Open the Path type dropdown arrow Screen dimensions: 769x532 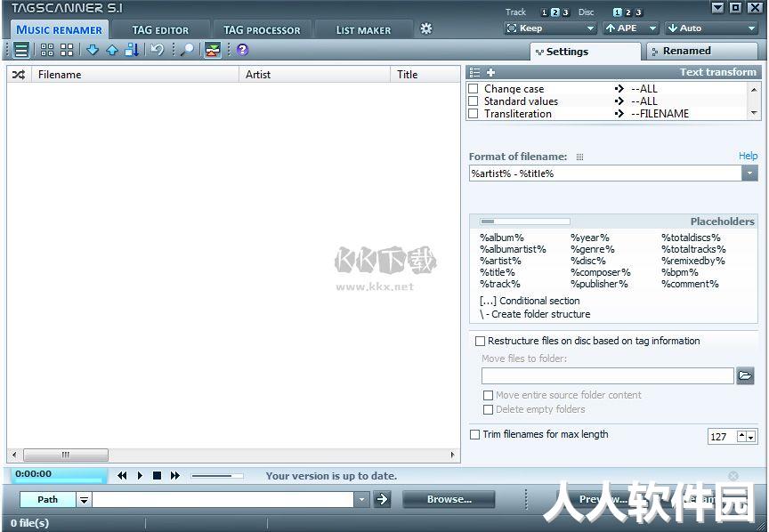(x=84, y=500)
